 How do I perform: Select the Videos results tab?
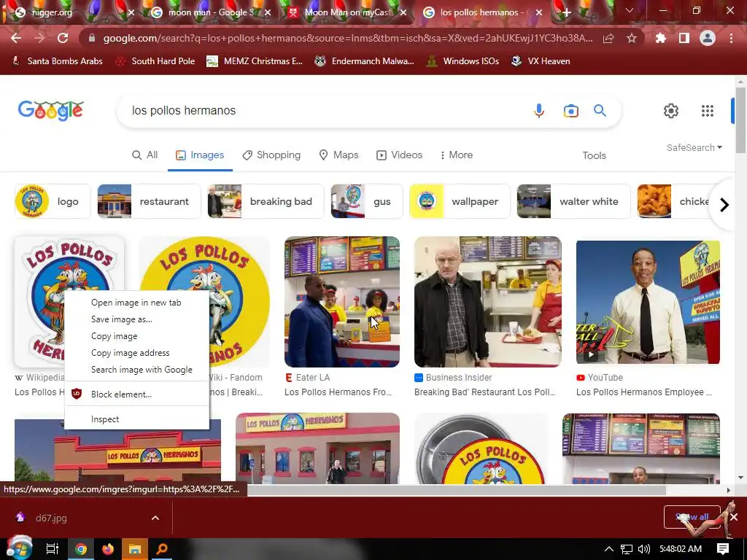click(x=399, y=155)
